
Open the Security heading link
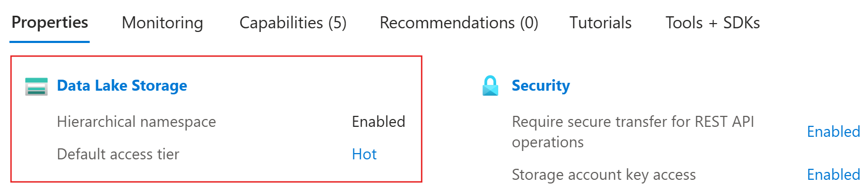541,85
